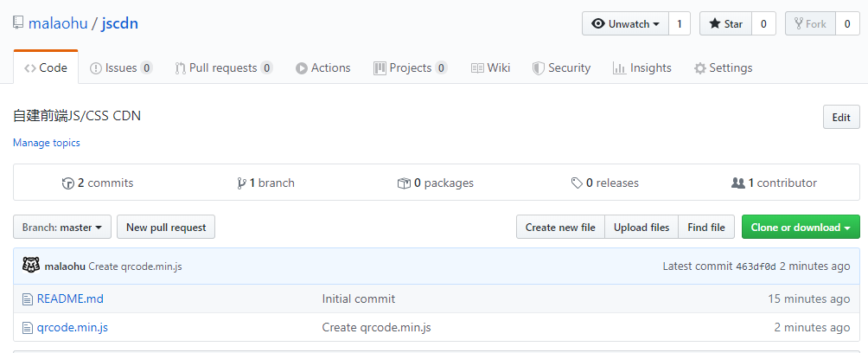Click the Manage topics link
The image size is (868, 353).
coord(47,143)
